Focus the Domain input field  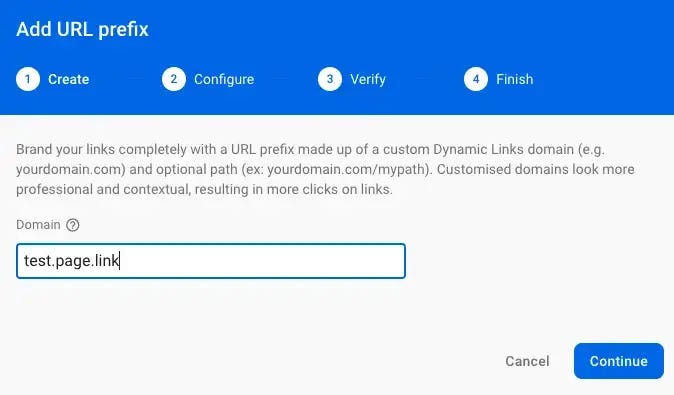pos(211,261)
